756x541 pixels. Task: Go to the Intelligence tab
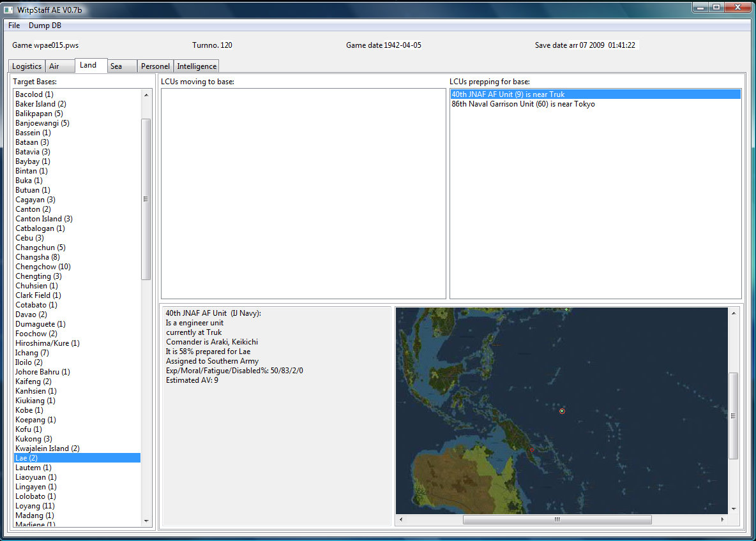click(197, 66)
